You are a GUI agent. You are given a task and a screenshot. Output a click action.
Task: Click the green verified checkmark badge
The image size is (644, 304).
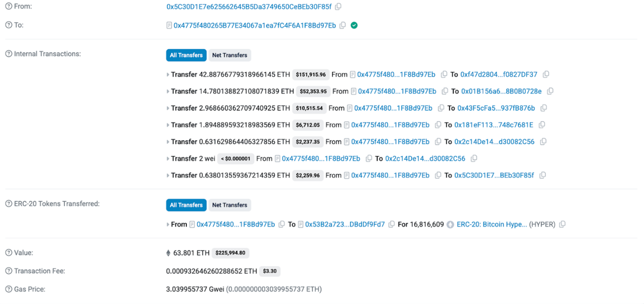(x=354, y=25)
